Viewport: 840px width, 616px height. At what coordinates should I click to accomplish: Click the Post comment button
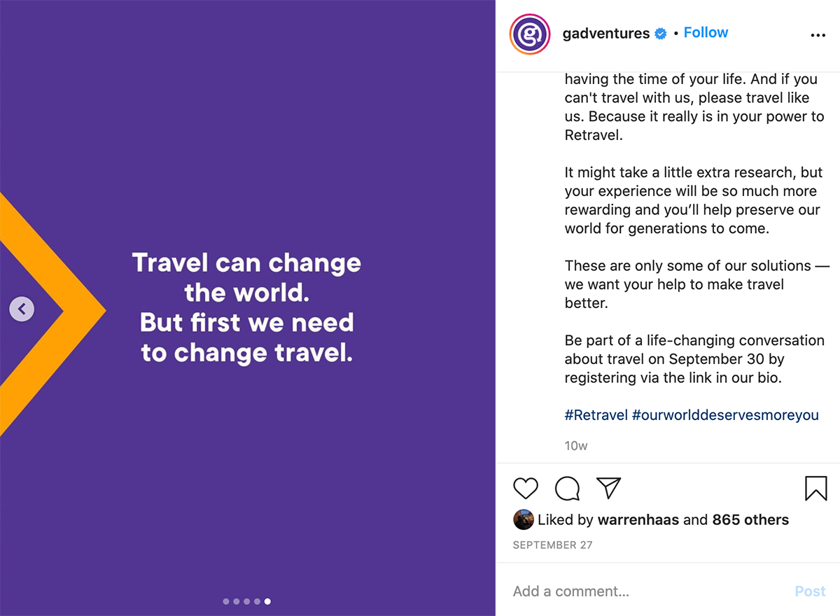(811, 591)
